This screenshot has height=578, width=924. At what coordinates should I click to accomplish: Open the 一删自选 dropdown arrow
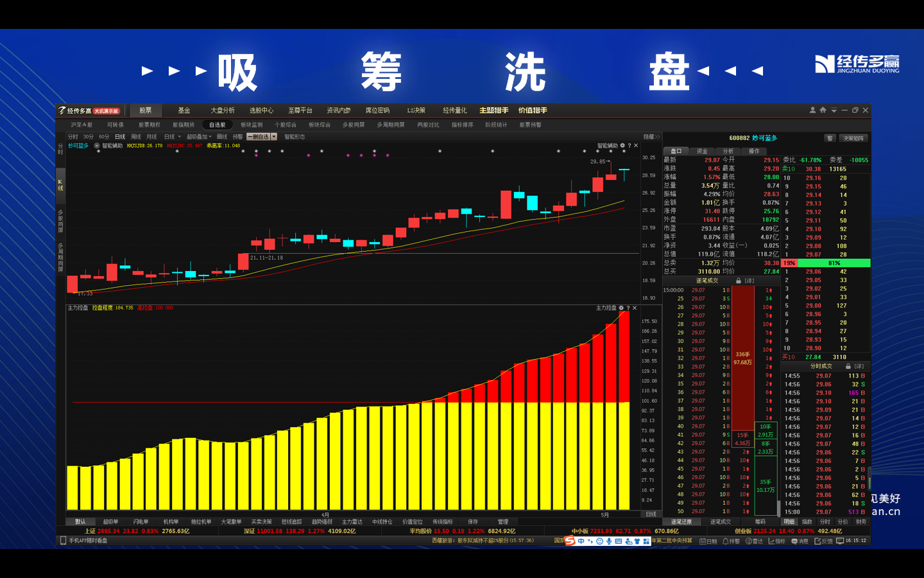tap(274, 137)
